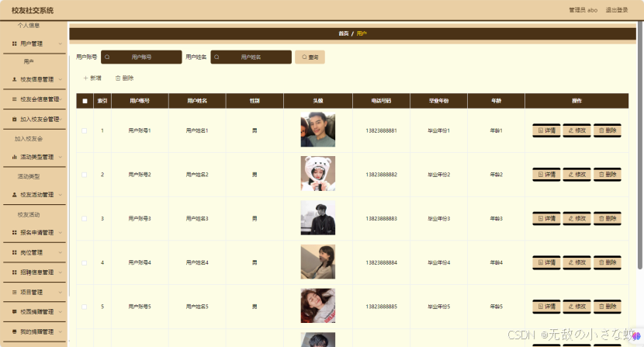644x347 pixels.
Task: Click the detail icon in 用户账号1 row
Action: point(541,130)
